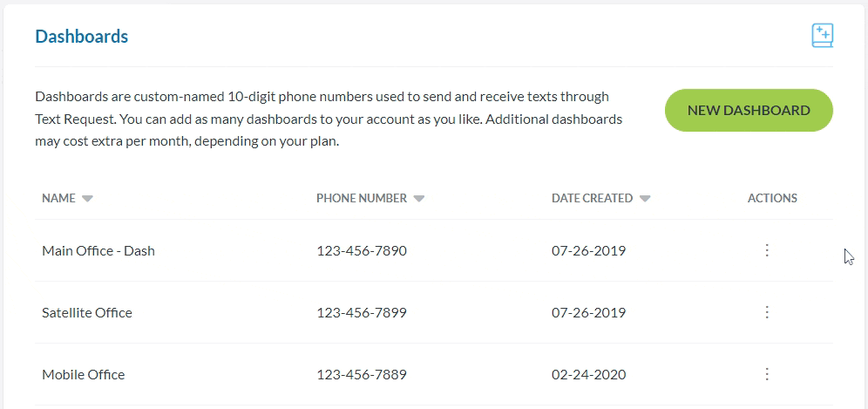The width and height of the screenshot is (868, 409).
Task: Open the three-dot menu for Satellite Office
Action: (x=767, y=312)
